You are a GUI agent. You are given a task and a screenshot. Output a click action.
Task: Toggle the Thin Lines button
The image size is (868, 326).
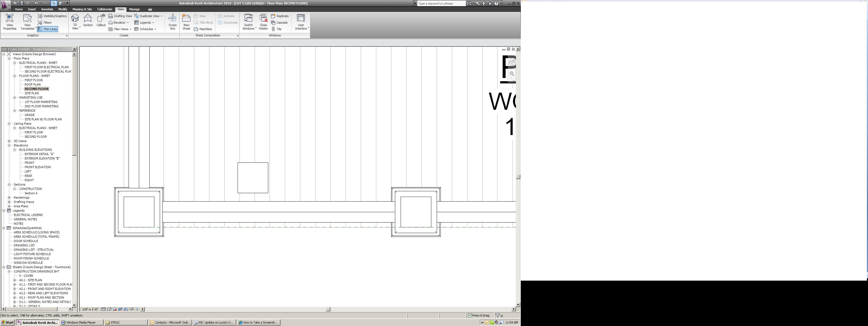click(47, 29)
